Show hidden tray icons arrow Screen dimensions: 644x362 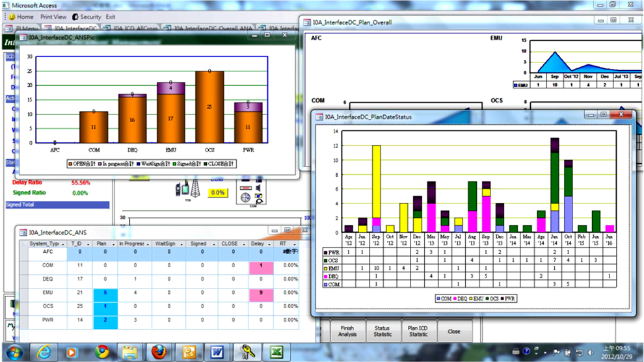click(x=545, y=352)
